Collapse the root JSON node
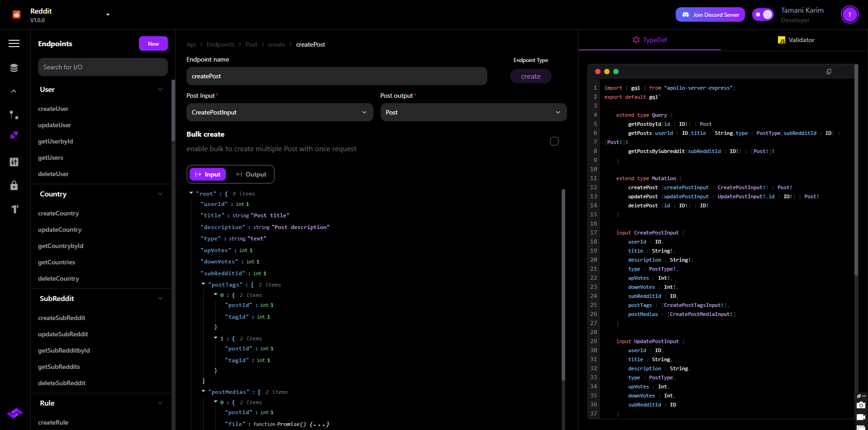The image size is (868, 430). tap(191, 193)
